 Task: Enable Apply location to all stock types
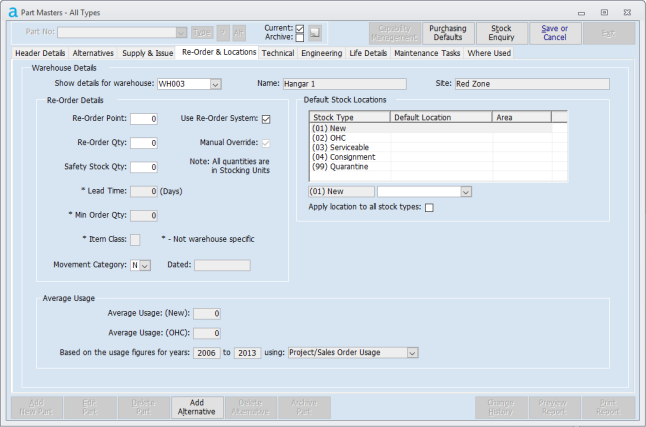(x=429, y=207)
